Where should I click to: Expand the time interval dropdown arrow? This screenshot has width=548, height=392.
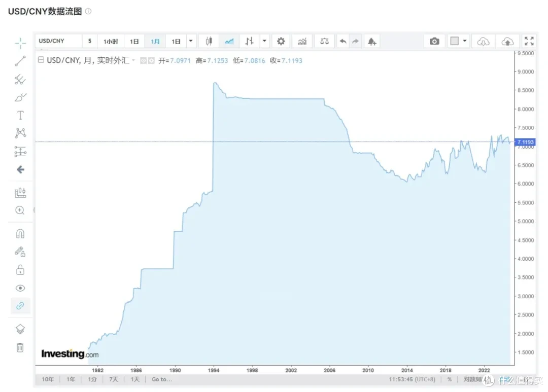[191, 41]
